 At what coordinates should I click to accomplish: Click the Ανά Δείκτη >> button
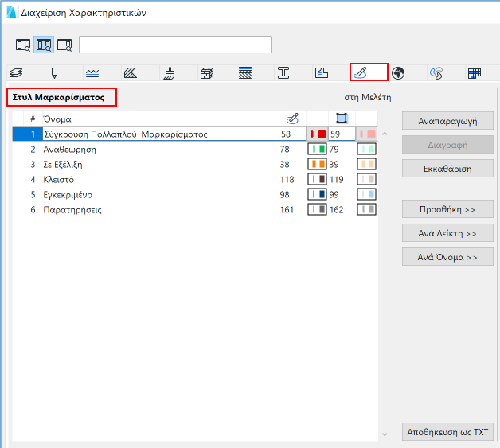point(447,233)
